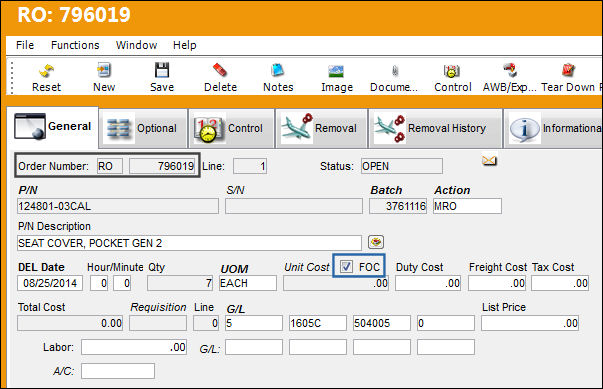603x389 pixels.
Task: Click the Duty Cost field
Action: pyautogui.click(x=428, y=283)
